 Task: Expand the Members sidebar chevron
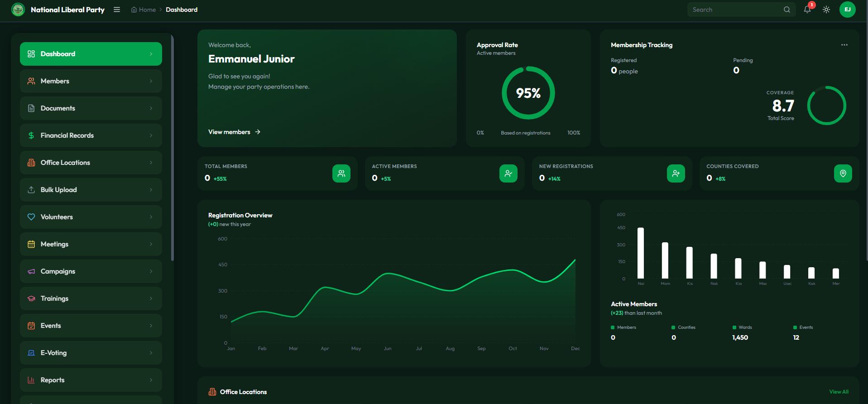point(151,81)
